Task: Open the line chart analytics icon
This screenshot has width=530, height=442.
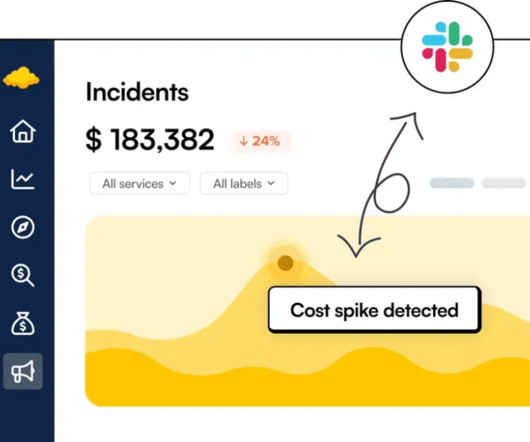Action: pos(23,179)
